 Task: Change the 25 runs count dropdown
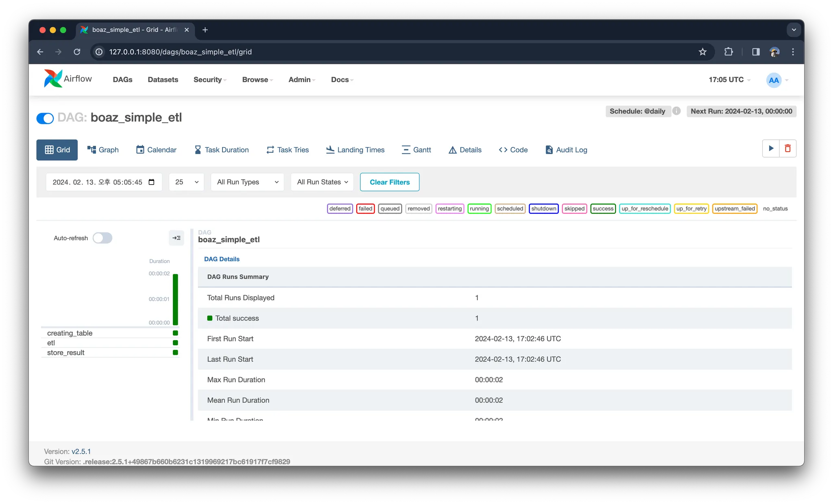pos(186,182)
